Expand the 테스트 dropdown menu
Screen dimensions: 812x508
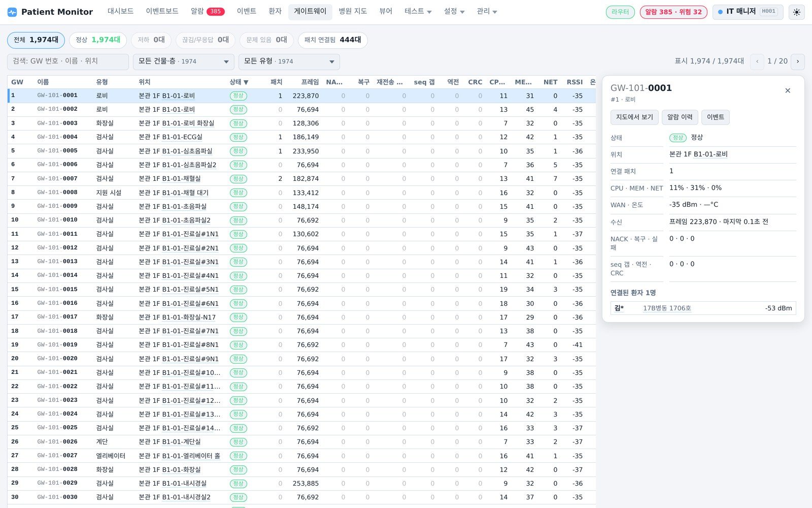pos(418,11)
